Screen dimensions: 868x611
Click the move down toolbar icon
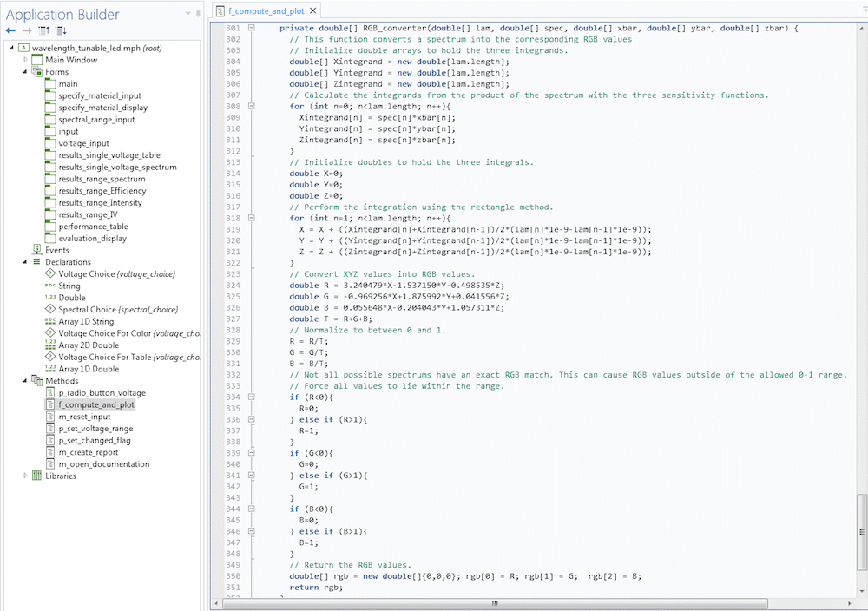coord(61,30)
